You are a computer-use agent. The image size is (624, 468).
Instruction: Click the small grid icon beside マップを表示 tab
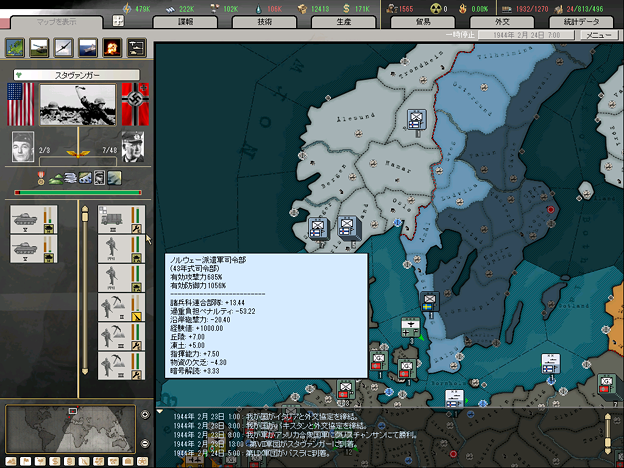point(118,20)
